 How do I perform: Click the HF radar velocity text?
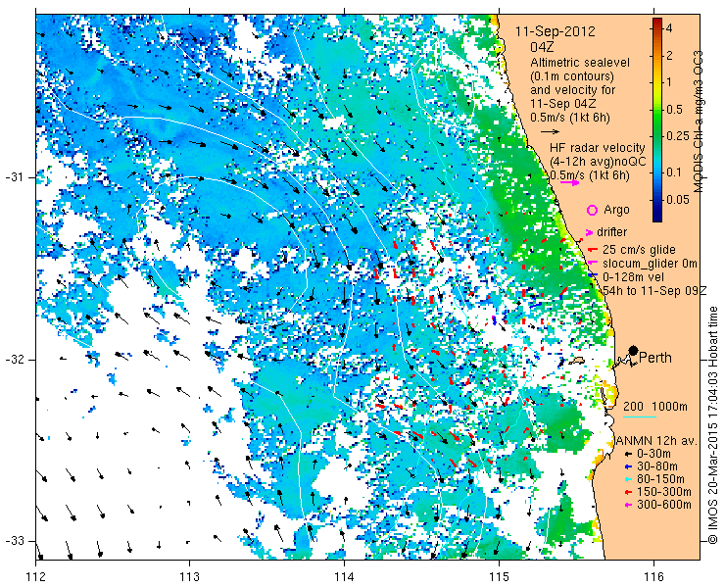coord(598,148)
